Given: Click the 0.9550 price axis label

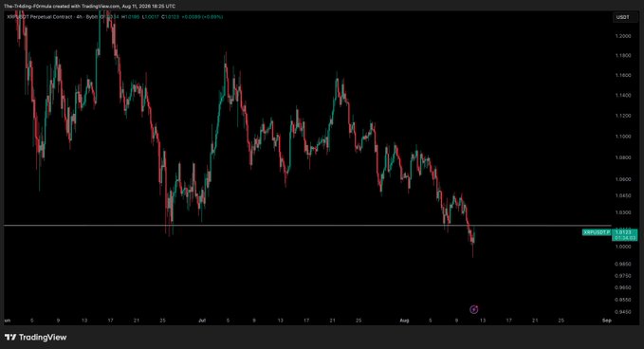Looking at the screenshot, I should [623, 300].
